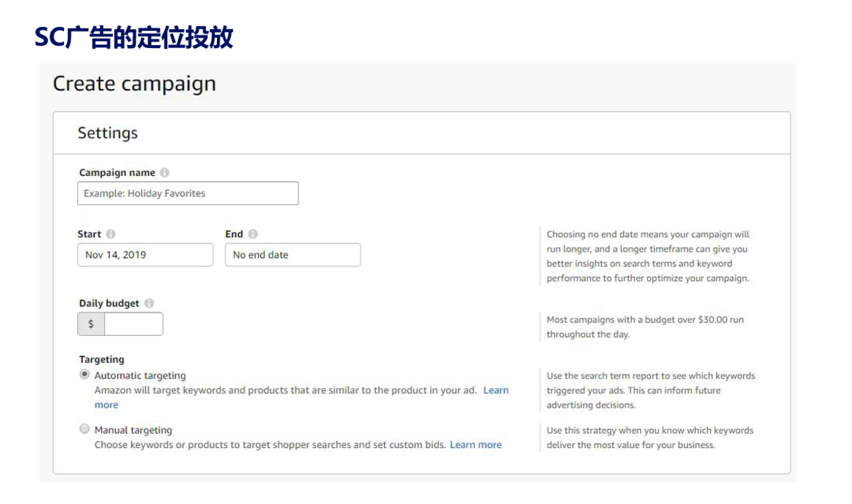Viewport: 852px width, 504px height.
Task: Open the Start date picker Nov 14, 2019
Action: click(145, 255)
